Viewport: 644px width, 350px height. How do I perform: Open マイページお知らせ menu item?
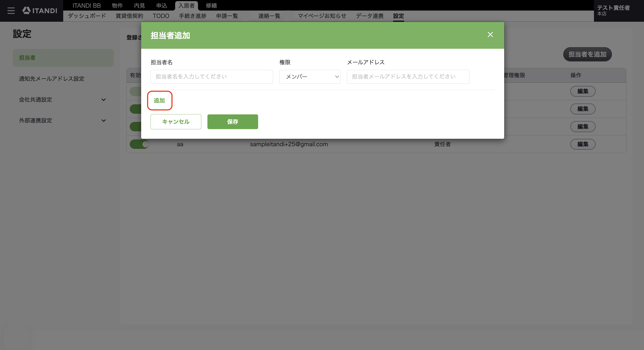click(322, 16)
